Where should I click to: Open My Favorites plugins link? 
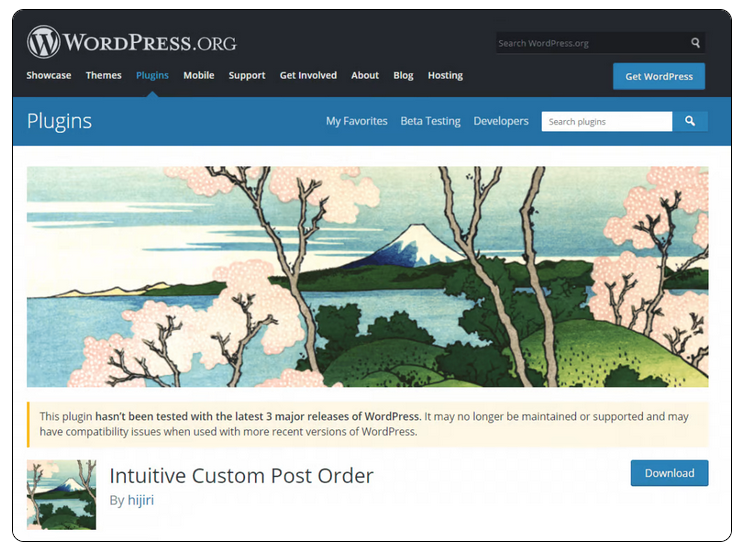357,121
